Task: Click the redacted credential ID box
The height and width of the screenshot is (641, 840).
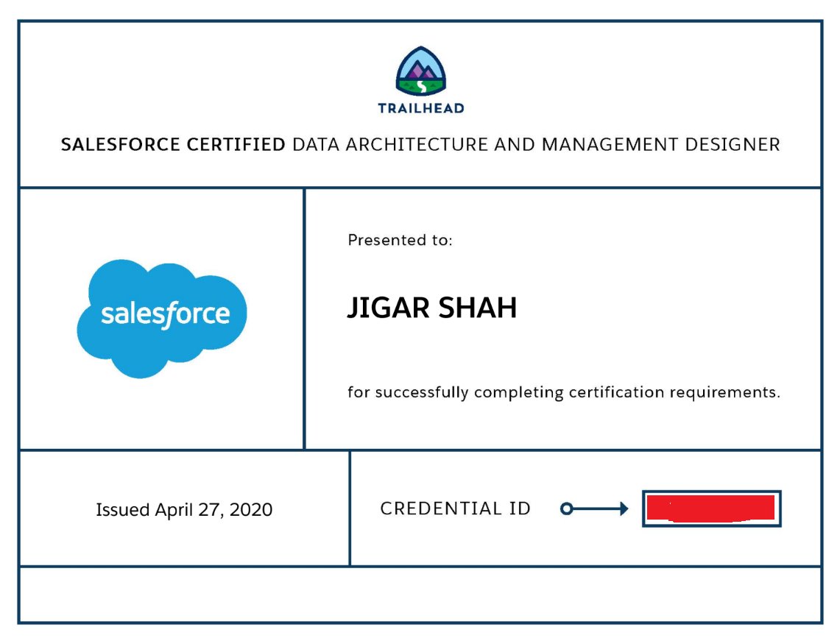Action: pyautogui.click(x=711, y=509)
